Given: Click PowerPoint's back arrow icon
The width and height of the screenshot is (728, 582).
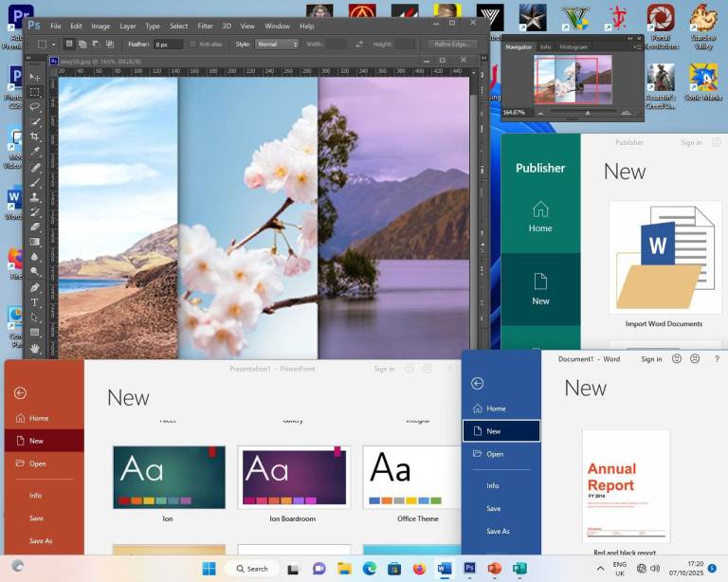Looking at the screenshot, I should (x=20, y=392).
